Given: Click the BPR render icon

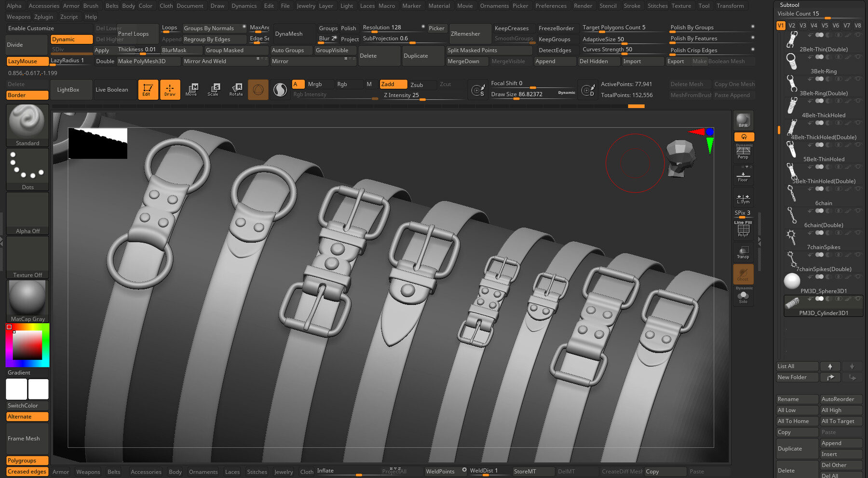Looking at the screenshot, I should [x=743, y=121].
